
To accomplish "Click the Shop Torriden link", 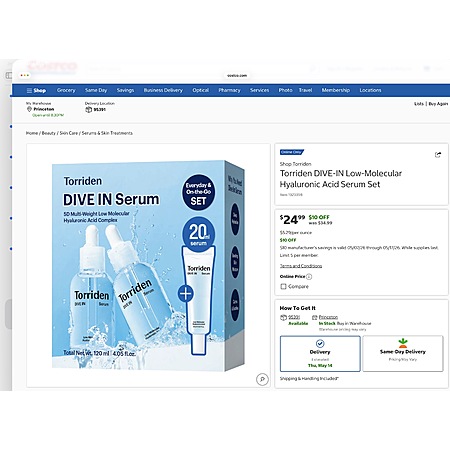I will pos(295,164).
